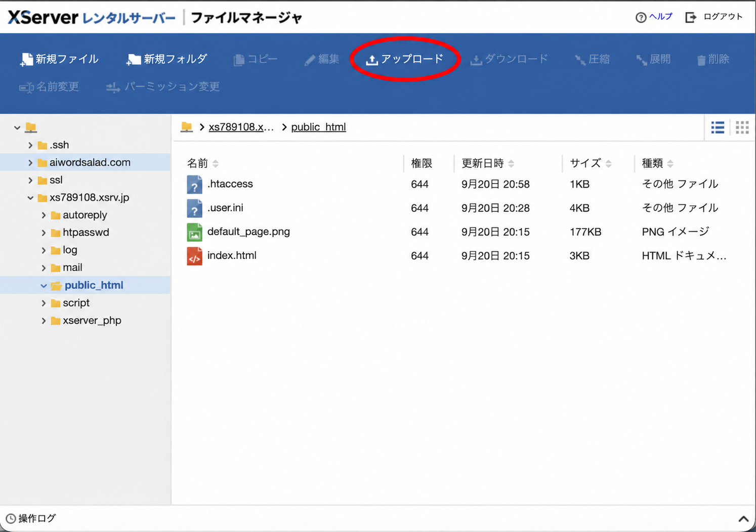
Task: Expand the log panel up-chevron
Action: coord(743,519)
